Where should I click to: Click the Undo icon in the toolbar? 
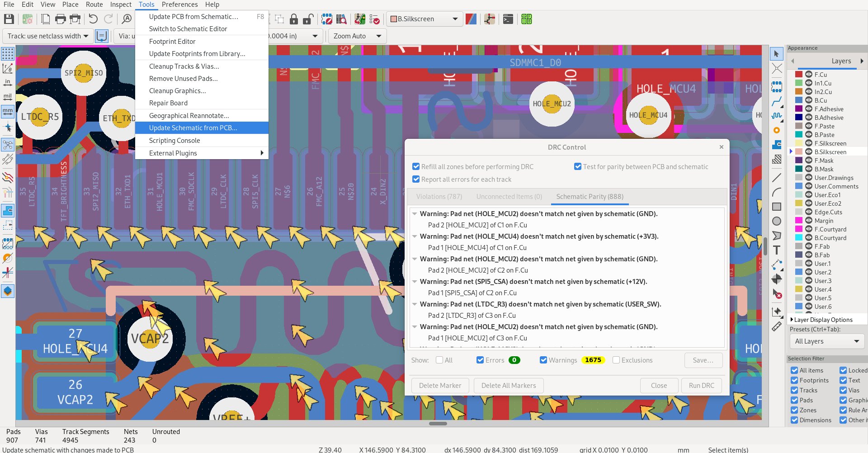point(93,19)
